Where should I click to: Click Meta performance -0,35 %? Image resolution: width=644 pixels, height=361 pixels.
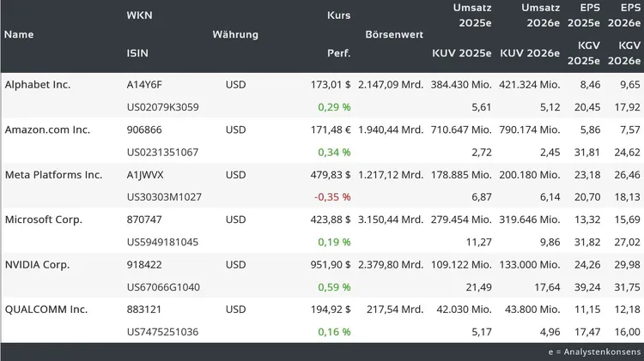332,197
